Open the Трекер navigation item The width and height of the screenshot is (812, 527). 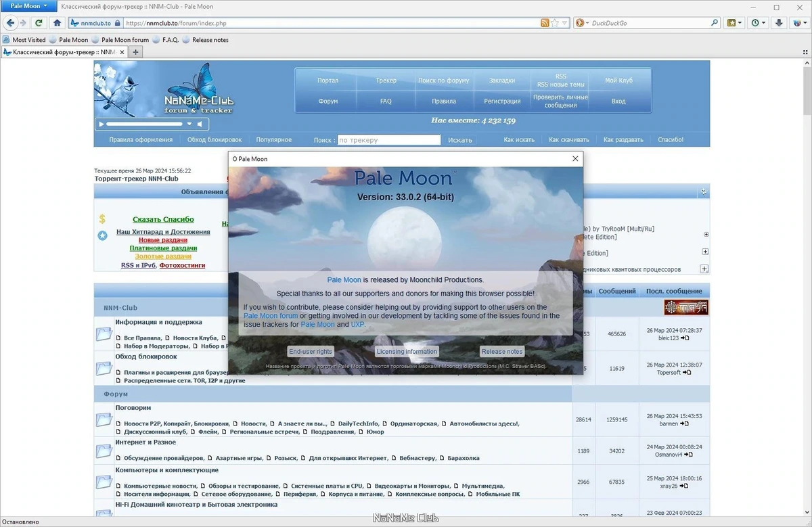(386, 81)
